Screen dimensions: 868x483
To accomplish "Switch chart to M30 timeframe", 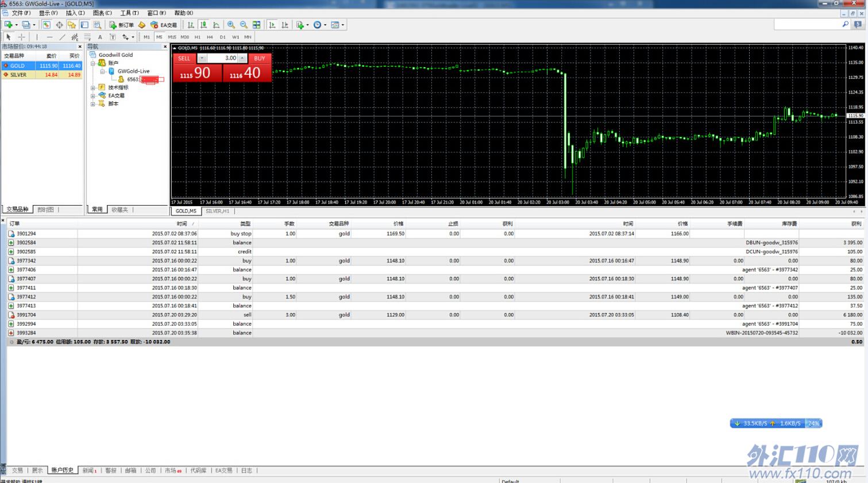I will click(184, 37).
